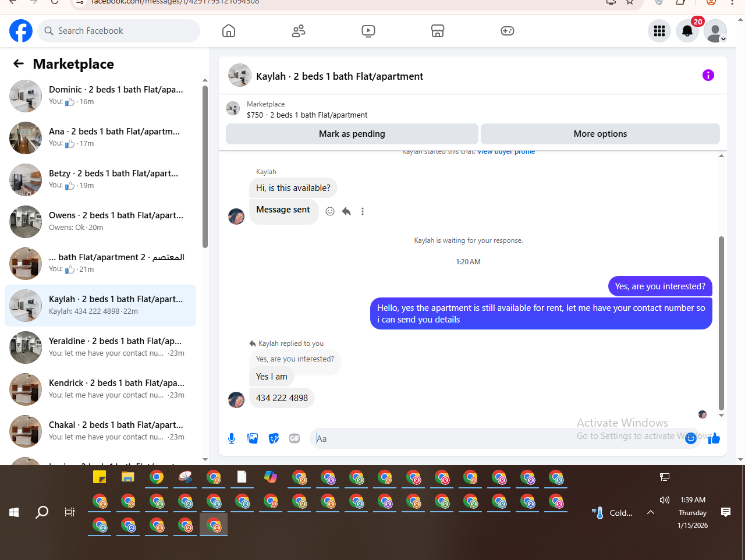React to the Message sent bubble with emoji

coord(330,211)
